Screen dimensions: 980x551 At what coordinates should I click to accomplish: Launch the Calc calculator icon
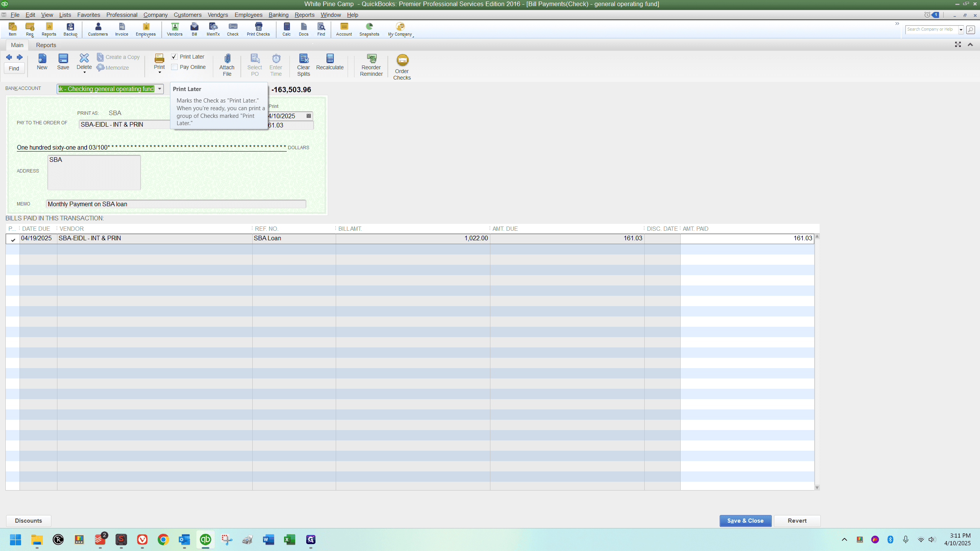click(287, 29)
